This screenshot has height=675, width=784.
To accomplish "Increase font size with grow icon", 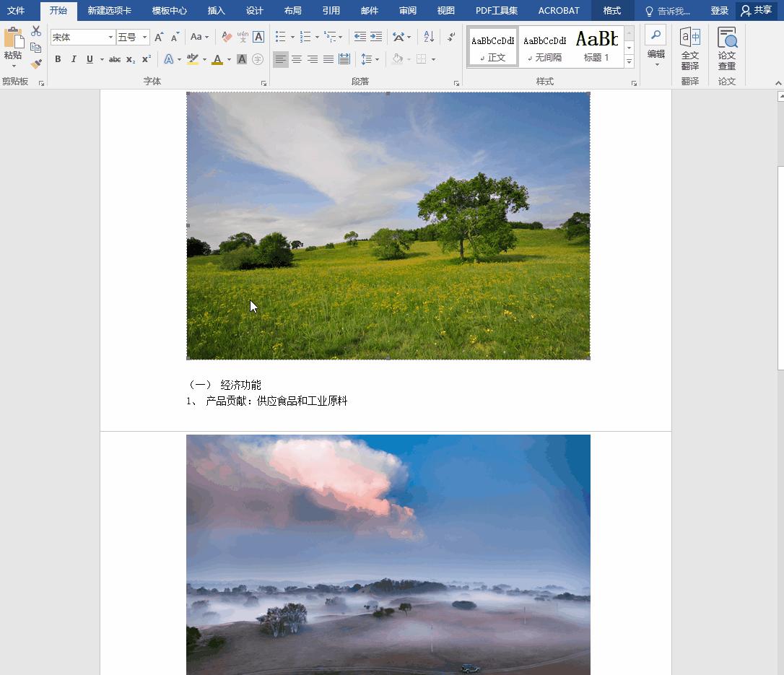I will coord(159,37).
